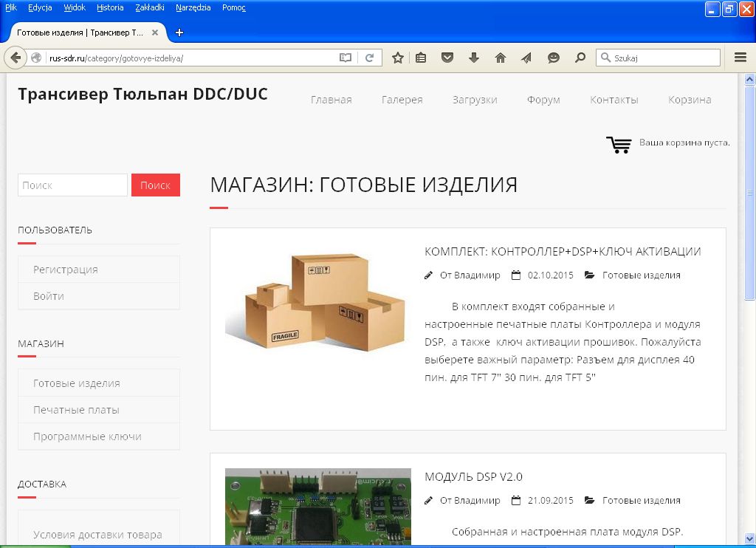
Task: Open the downloads arrow icon
Action: 474,58
